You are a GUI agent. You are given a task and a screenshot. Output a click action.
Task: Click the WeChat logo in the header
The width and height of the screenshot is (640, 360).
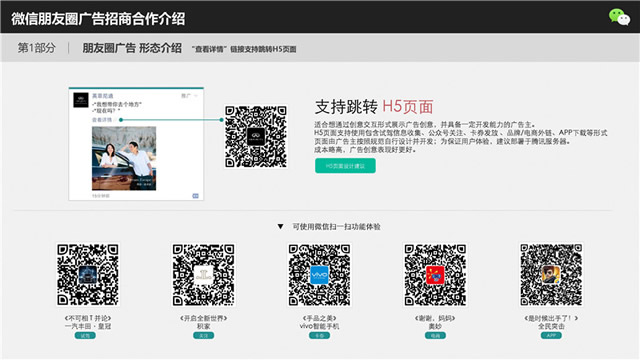tap(619, 17)
